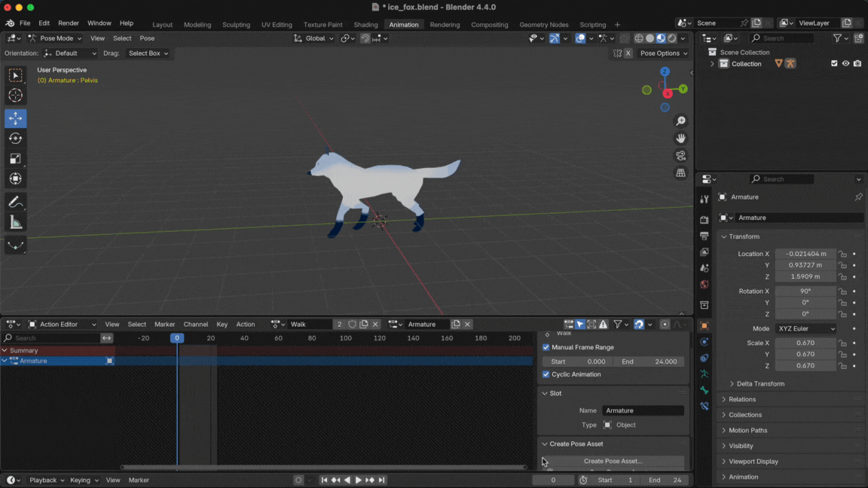
Task: Open the Object properties tab
Action: click(x=704, y=326)
